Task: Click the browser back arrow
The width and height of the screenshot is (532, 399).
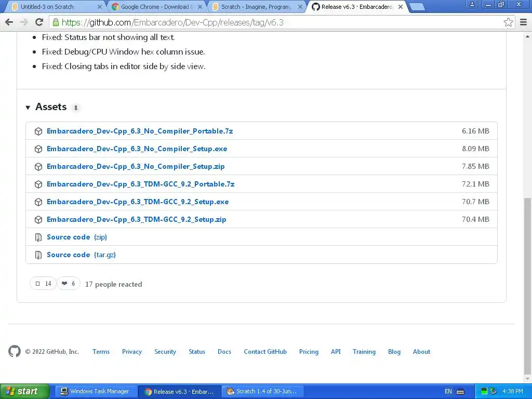Action: (x=9, y=22)
